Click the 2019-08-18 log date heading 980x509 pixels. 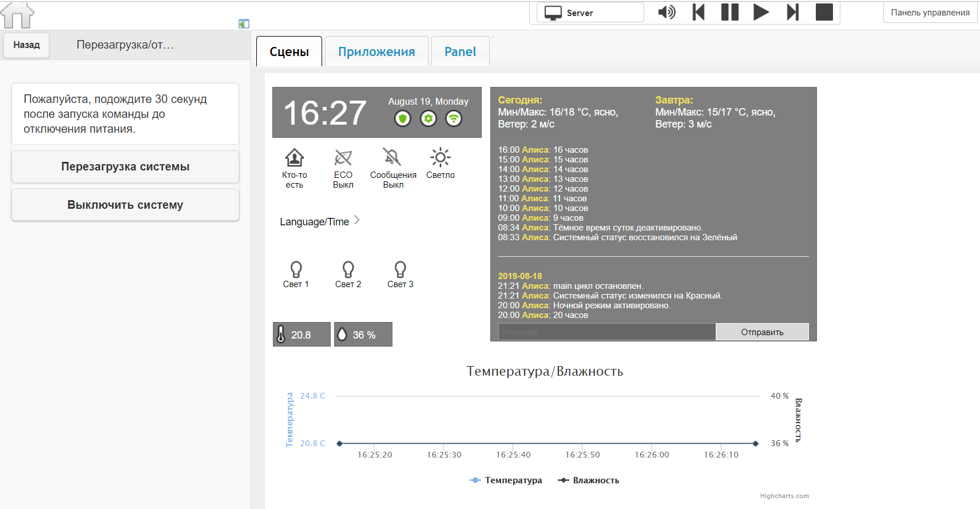pyautogui.click(x=519, y=276)
